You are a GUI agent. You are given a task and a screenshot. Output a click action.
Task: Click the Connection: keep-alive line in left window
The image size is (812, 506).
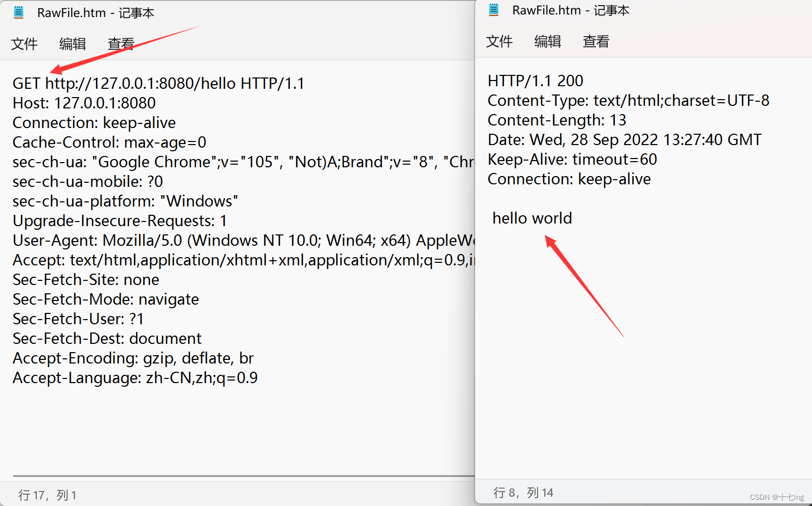(94, 123)
